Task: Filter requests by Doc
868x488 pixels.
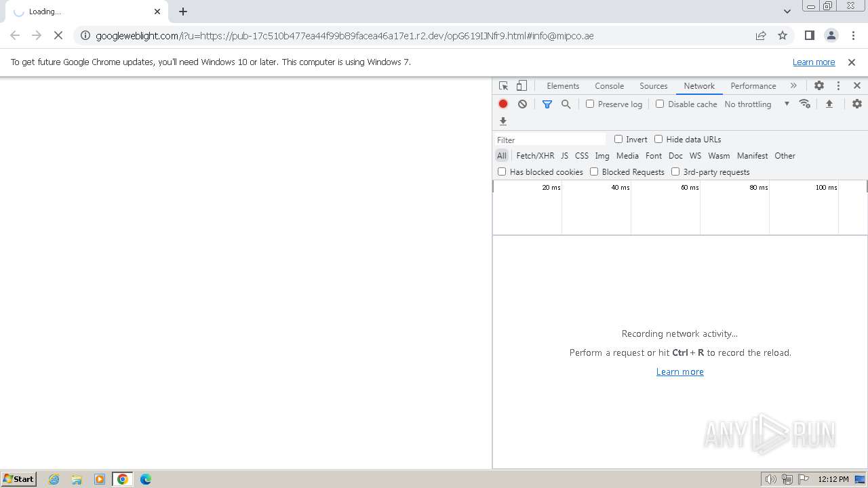Action: pos(675,156)
